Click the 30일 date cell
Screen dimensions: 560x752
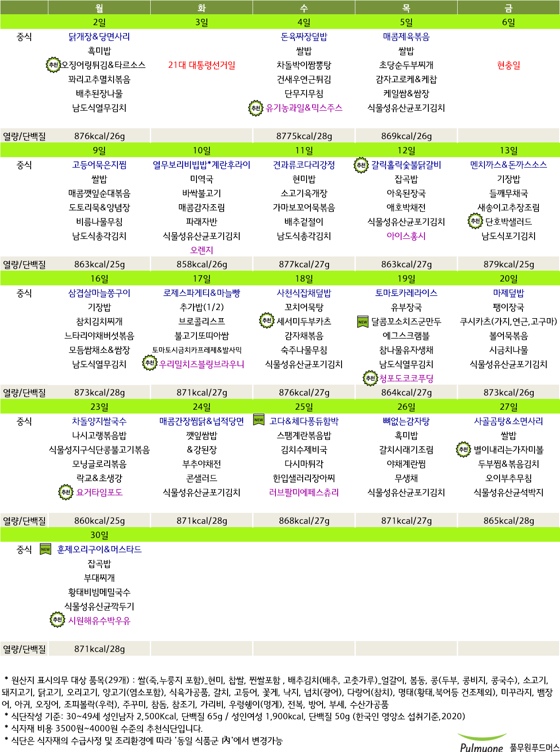(x=99, y=535)
